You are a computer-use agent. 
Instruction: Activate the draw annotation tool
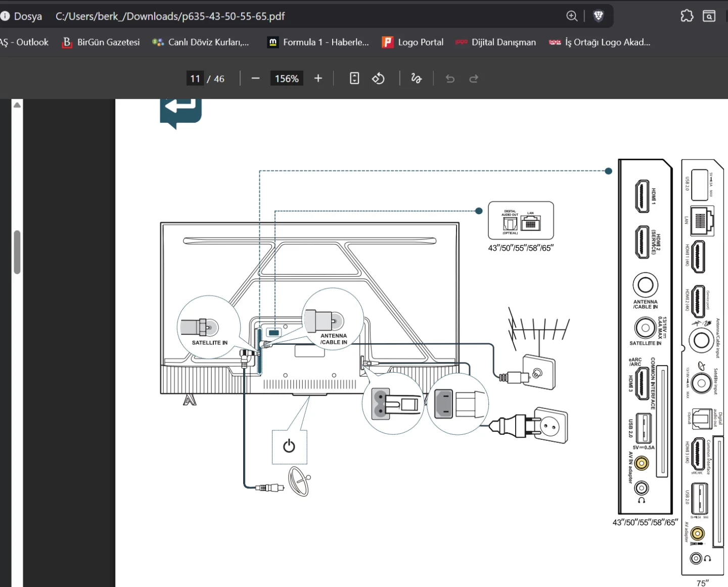click(x=416, y=78)
